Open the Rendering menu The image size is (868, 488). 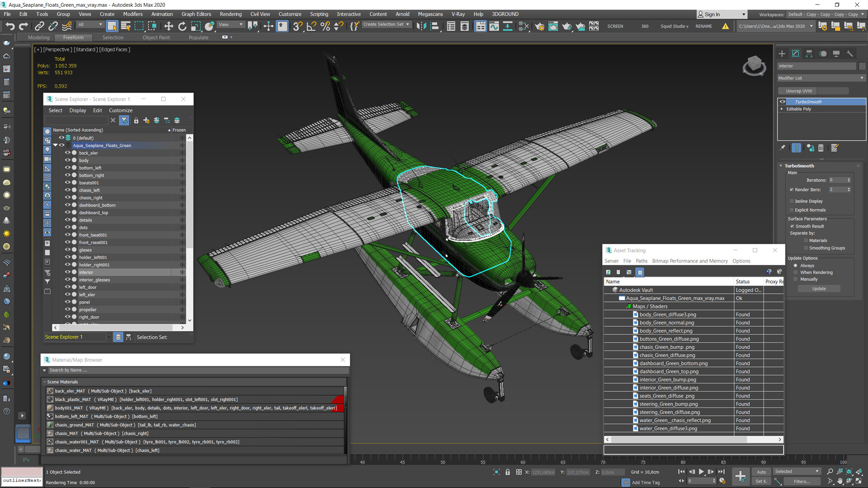pyautogui.click(x=231, y=14)
